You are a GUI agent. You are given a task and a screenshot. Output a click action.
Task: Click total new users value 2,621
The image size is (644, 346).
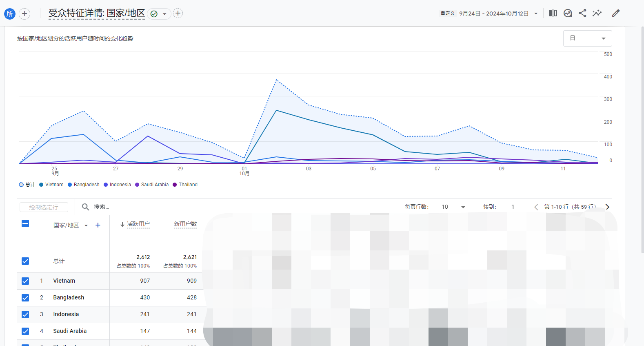pyautogui.click(x=190, y=257)
